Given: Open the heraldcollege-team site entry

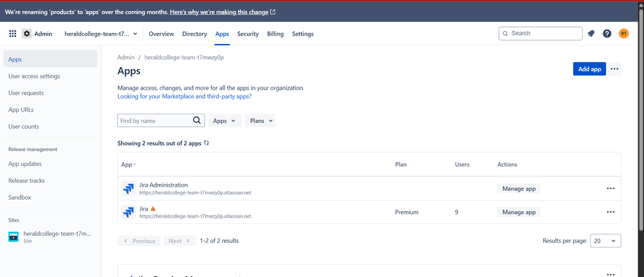Looking at the screenshot, I should pyautogui.click(x=50, y=237).
